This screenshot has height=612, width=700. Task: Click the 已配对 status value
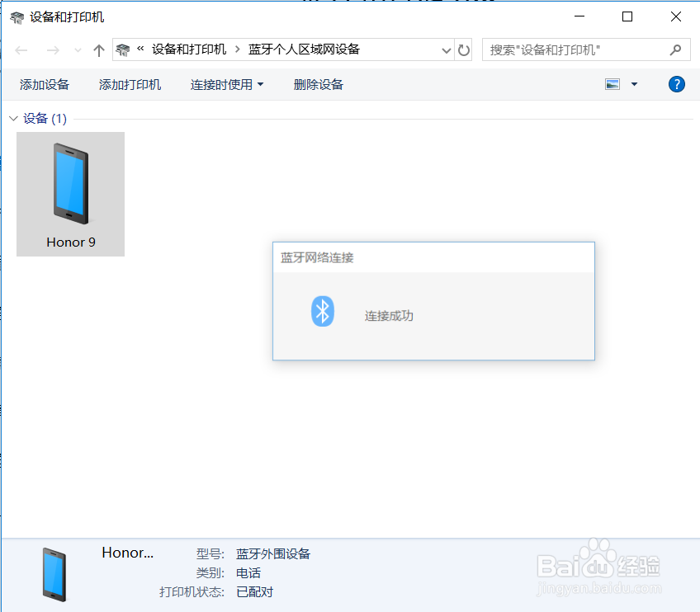(x=254, y=592)
